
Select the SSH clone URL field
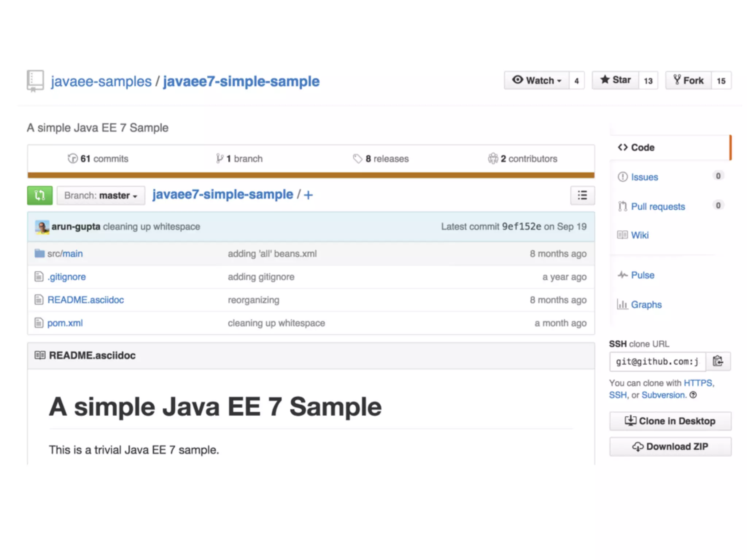coord(657,361)
